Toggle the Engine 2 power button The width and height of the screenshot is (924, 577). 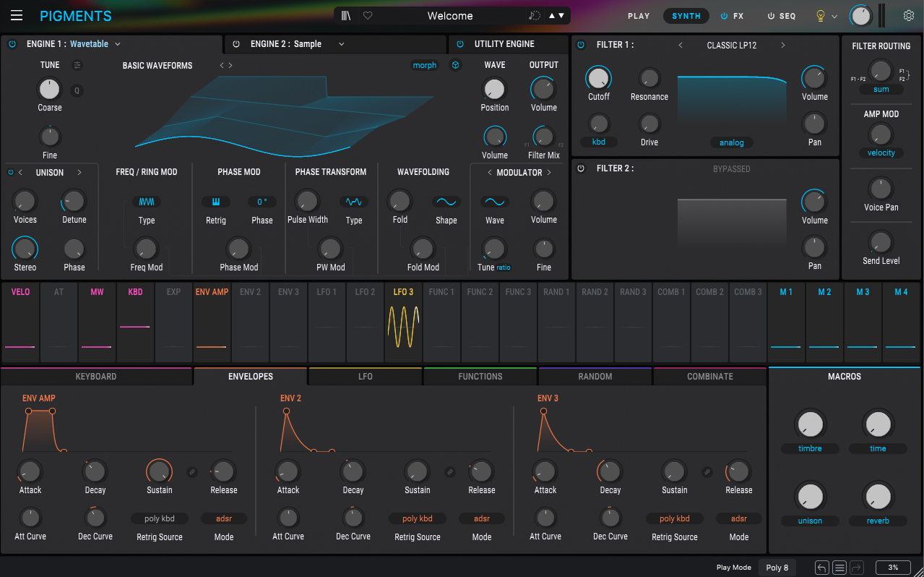click(236, 44)
